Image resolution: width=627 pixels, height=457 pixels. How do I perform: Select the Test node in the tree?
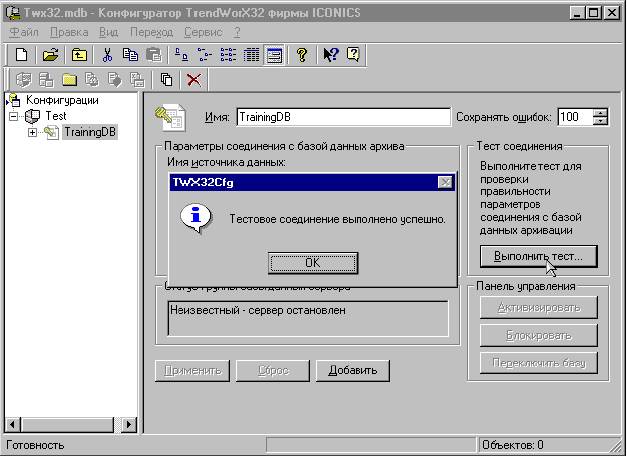[x=56, y=116]
